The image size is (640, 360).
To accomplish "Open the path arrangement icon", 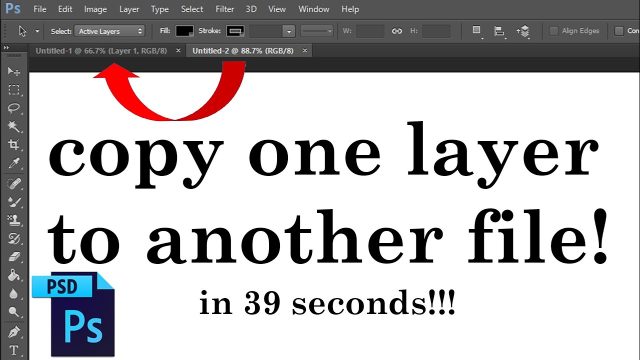I will pyautogui.click(x=523, y=31).
